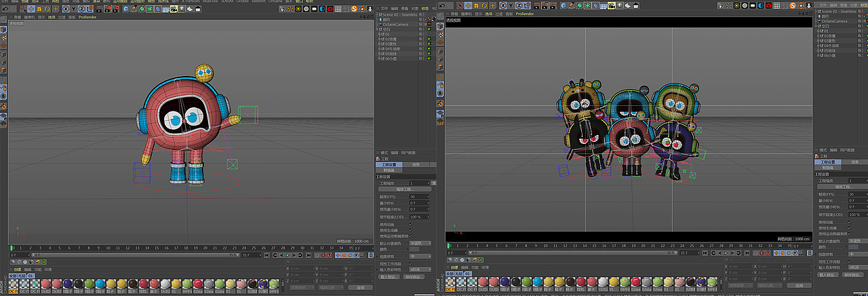This screenshot has height=296, width=868.
Task: Toggle green enable dot of 05地球 in left window
Action: pyautogui.click(x=429, y=53)
